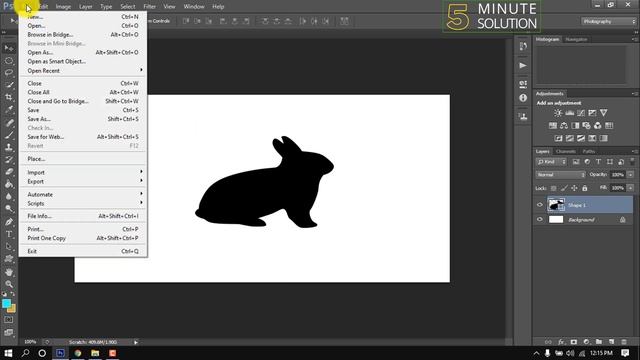Toggle filter for pixel layers

coord(576,162)
